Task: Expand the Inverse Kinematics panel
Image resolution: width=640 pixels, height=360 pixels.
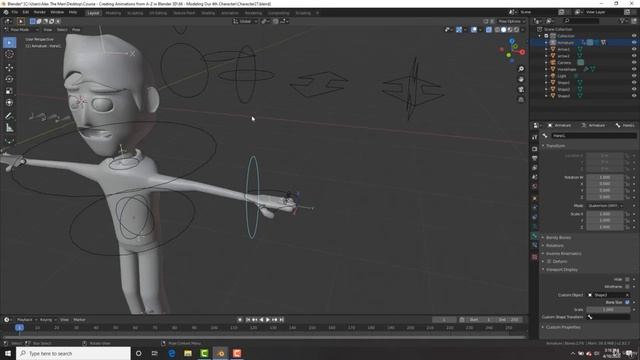Action: pyautogui.click(x=562, y=254)
